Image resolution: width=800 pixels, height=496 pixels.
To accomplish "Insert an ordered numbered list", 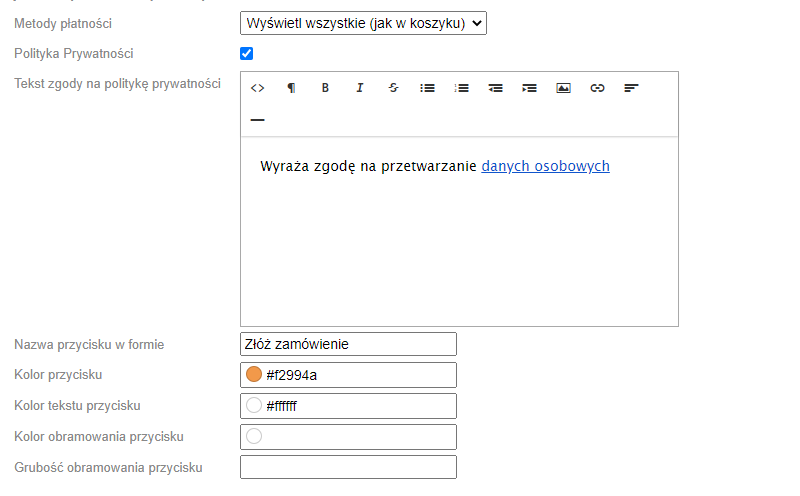I will [x=461, y=88].
